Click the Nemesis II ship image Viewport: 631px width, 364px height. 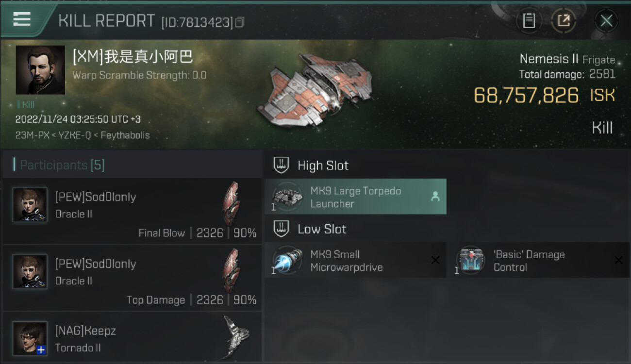pyautogui.click(x=314, y=90)
